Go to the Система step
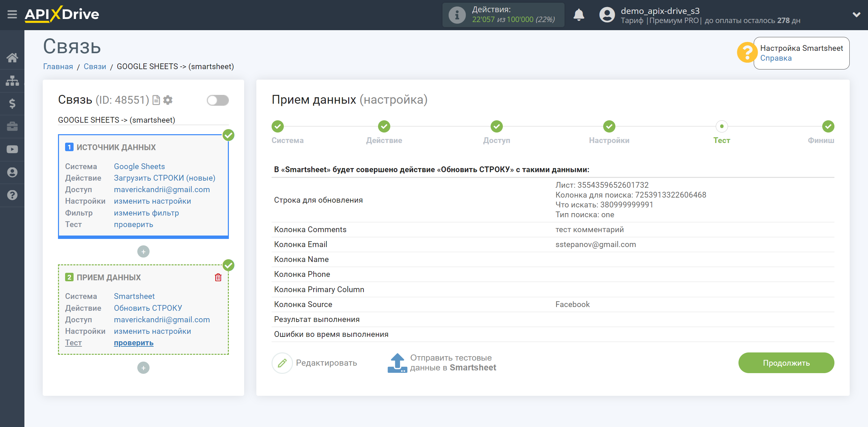The width and height of the screenshot is (868, 427). pyautogui.click(x=278, y=126)
